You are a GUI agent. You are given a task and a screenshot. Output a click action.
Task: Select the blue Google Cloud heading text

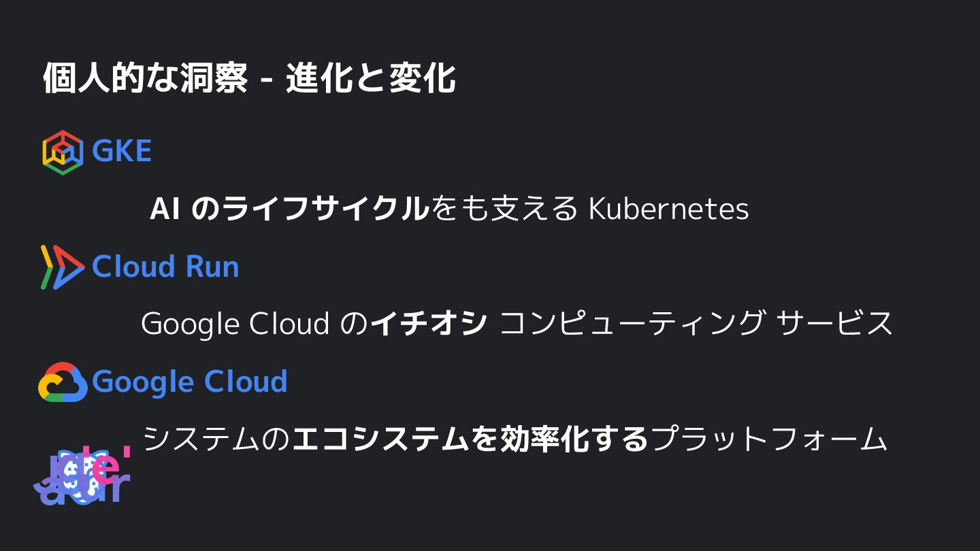[x=189, y=382]
